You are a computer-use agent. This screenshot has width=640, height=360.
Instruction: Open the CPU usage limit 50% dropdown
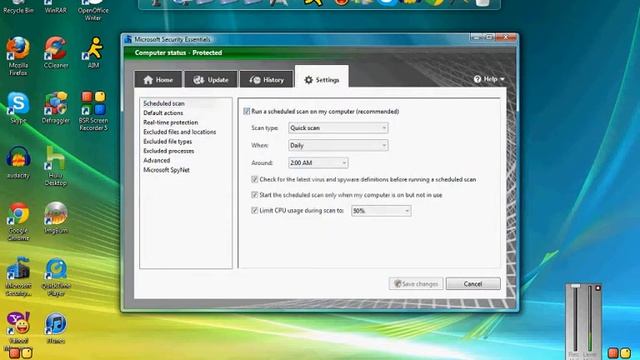(x=381, y=211)
